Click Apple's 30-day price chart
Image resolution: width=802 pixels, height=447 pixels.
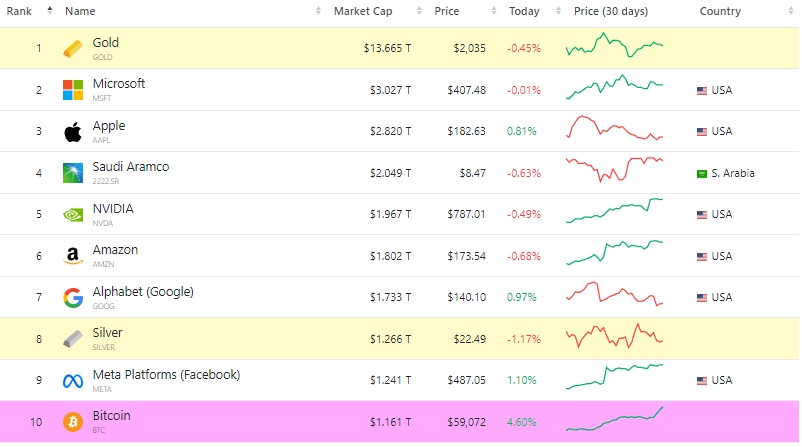point(614,128)
